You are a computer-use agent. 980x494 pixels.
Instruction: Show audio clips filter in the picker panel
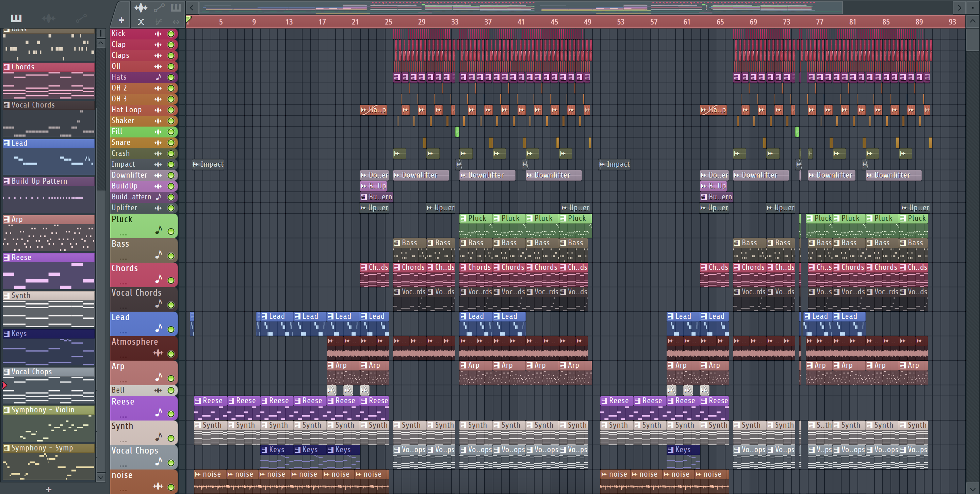point(49,18)
